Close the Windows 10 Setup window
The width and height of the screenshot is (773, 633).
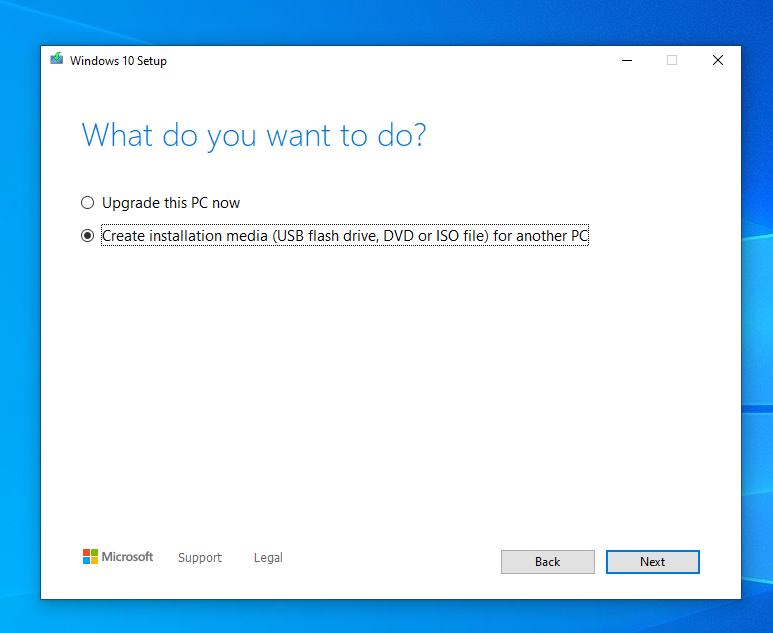[x=718, y=60]
